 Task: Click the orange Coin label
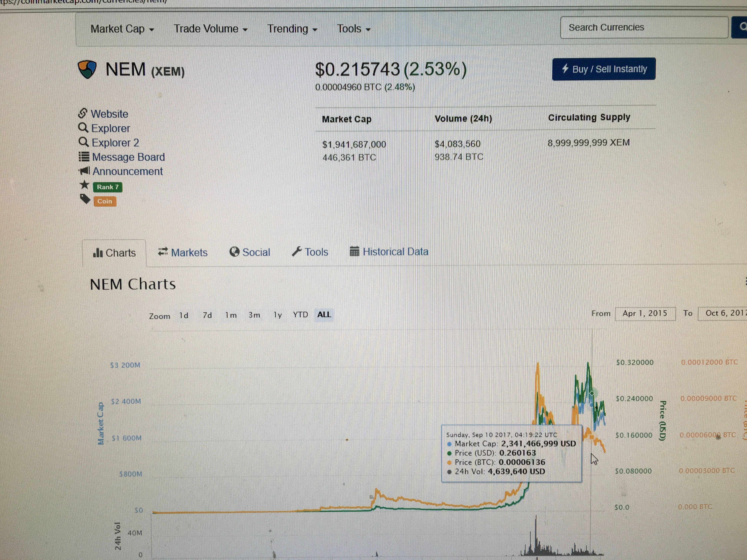pyautogui.click(x=105, y=201)
